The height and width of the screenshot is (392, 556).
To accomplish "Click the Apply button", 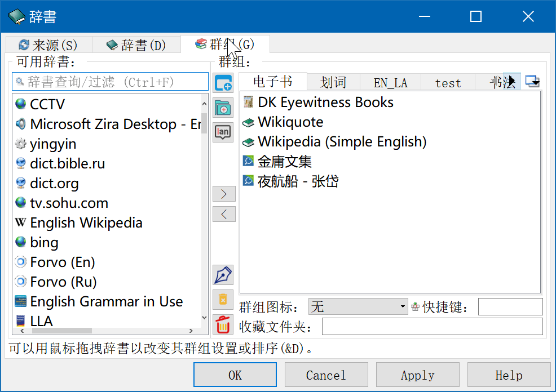I will [x=417, y=375].
